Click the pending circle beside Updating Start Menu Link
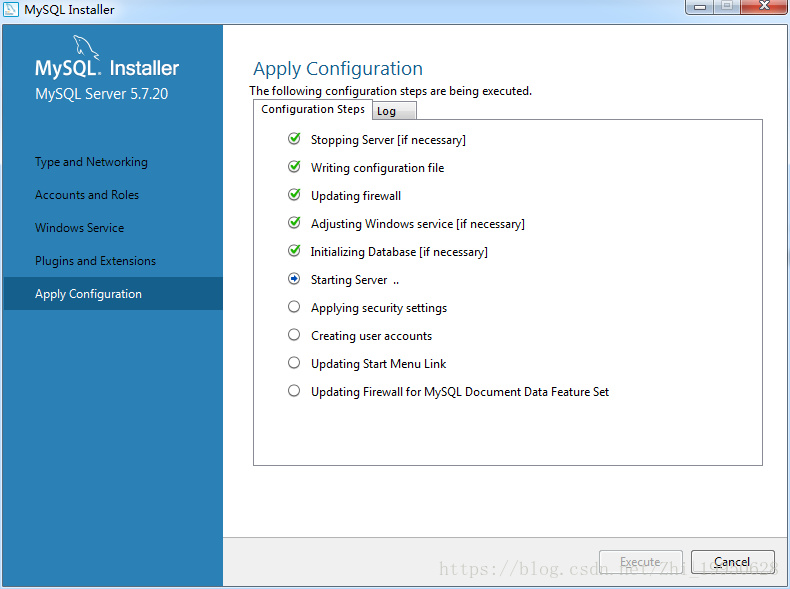Image resolution: width=790 pixels, height=589 pixels. 294,363
